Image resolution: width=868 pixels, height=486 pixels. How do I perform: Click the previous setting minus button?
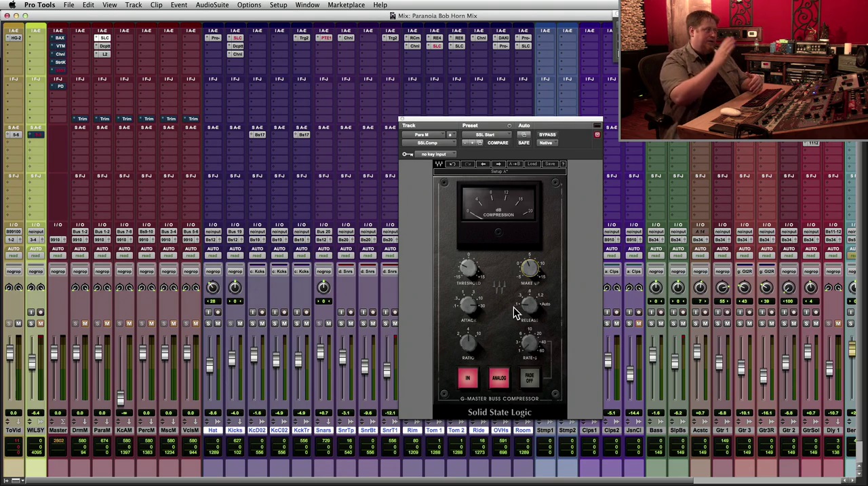pos(465,143)
